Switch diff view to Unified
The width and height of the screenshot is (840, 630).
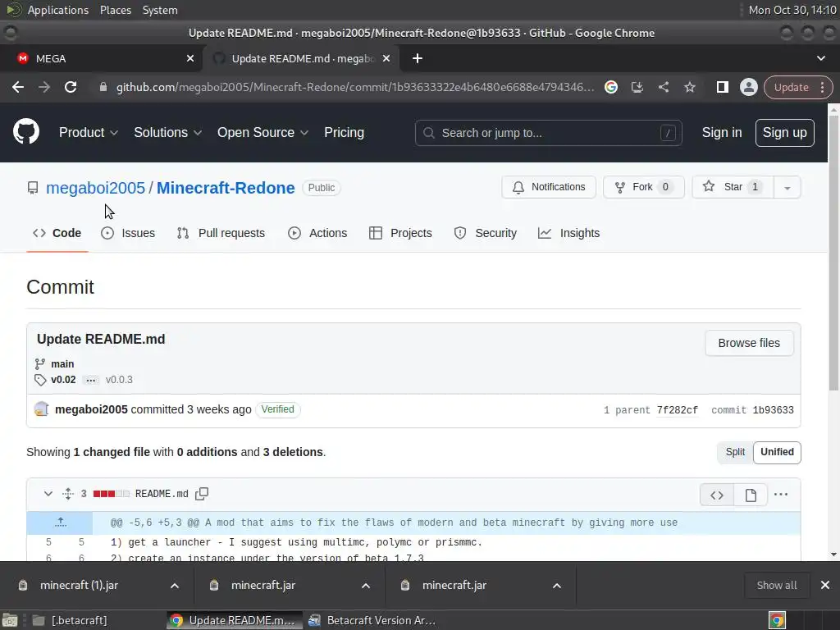click(777, 452)
